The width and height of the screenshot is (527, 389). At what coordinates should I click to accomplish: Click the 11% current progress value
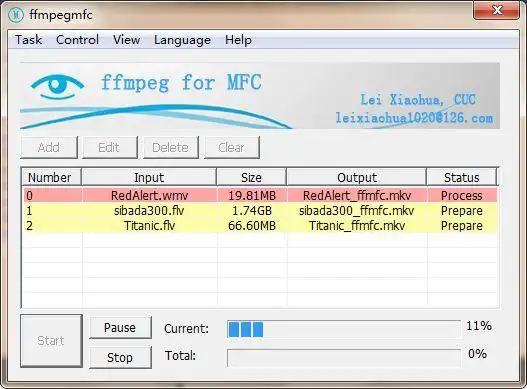pyautogui.click(x=479, y=326)
